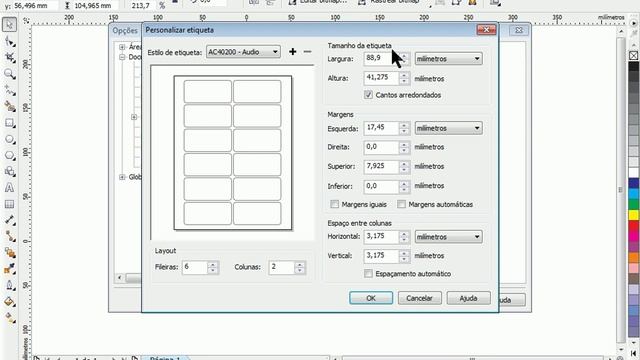
Task: Pick the white swatch in color palette
Action: click(x=633, y=172)
